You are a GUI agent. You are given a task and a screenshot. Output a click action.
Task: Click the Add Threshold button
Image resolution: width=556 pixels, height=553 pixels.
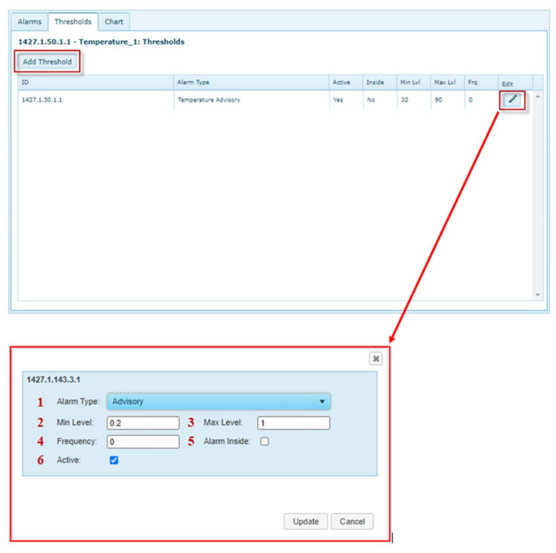(47, 62)
